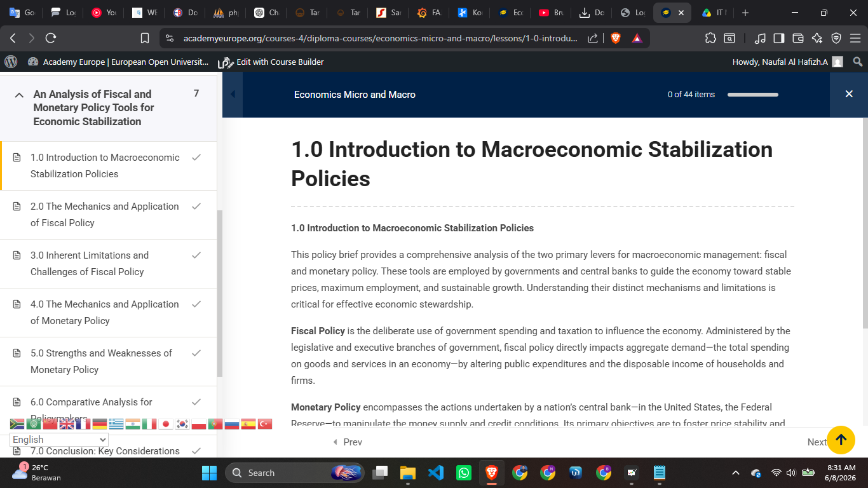
Task: Collapse the Fiscal and Monetary Policy section
Action: coord(19,94)
